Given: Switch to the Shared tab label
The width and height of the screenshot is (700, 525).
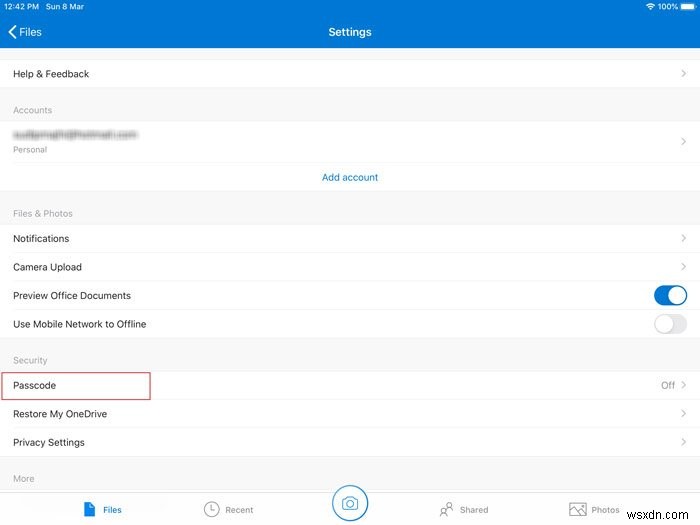Looking at the screenshot, I should [x=474, y=510].
